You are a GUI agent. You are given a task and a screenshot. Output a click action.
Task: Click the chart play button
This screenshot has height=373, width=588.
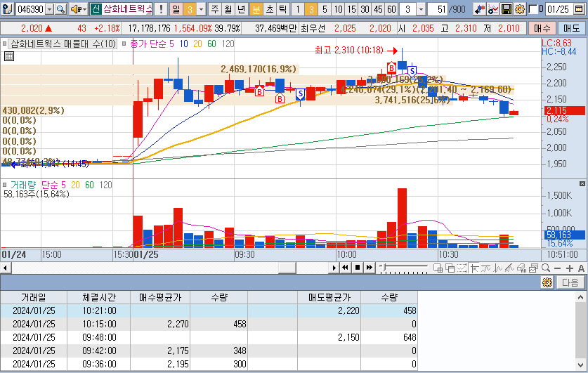334,268
